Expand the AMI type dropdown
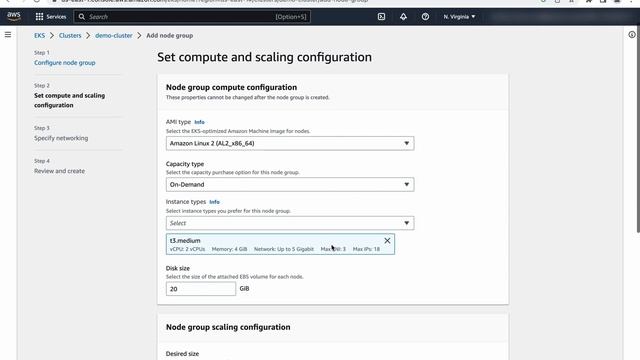Screen dimensions: 640x360 click(x=290, y=143)
